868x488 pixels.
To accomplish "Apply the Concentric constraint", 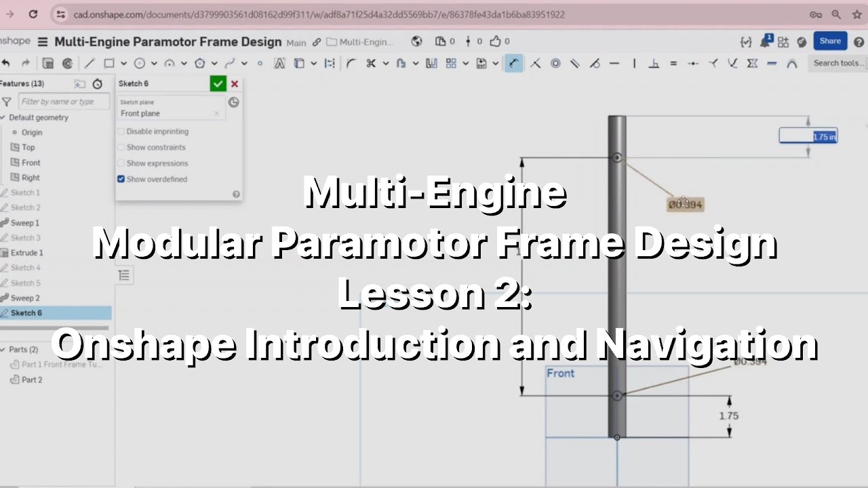I will pos(555,63).
